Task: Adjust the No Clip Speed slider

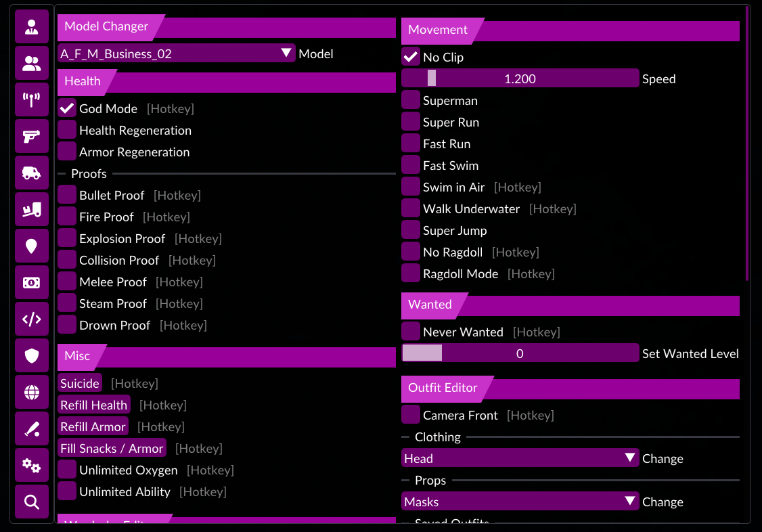Action: [520, 79]
